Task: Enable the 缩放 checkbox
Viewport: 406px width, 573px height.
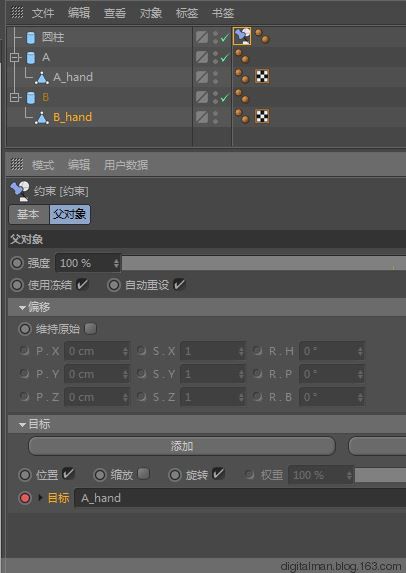Action: pyautogui.click(x=144, y=474)
